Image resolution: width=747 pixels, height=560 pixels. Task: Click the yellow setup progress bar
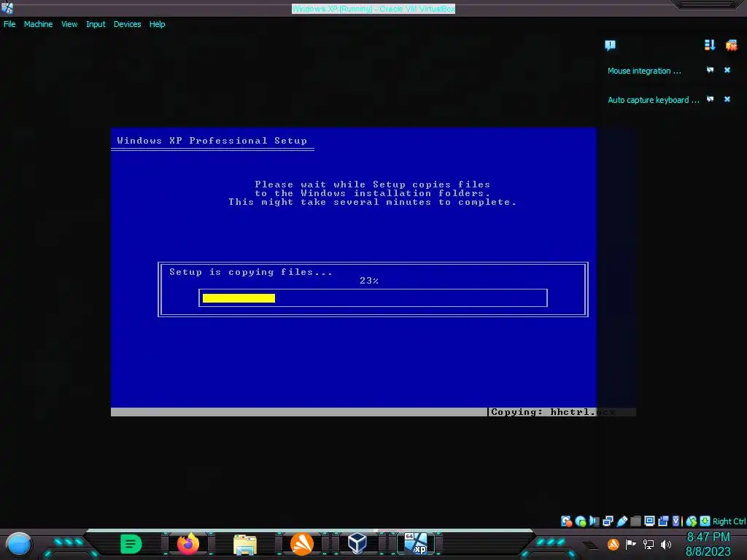coord(239,298)
